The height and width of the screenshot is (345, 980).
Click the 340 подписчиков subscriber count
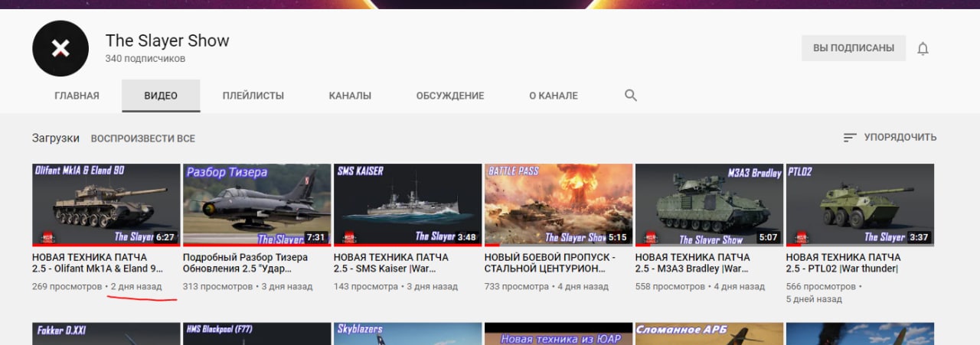click(x=145, y=59)
